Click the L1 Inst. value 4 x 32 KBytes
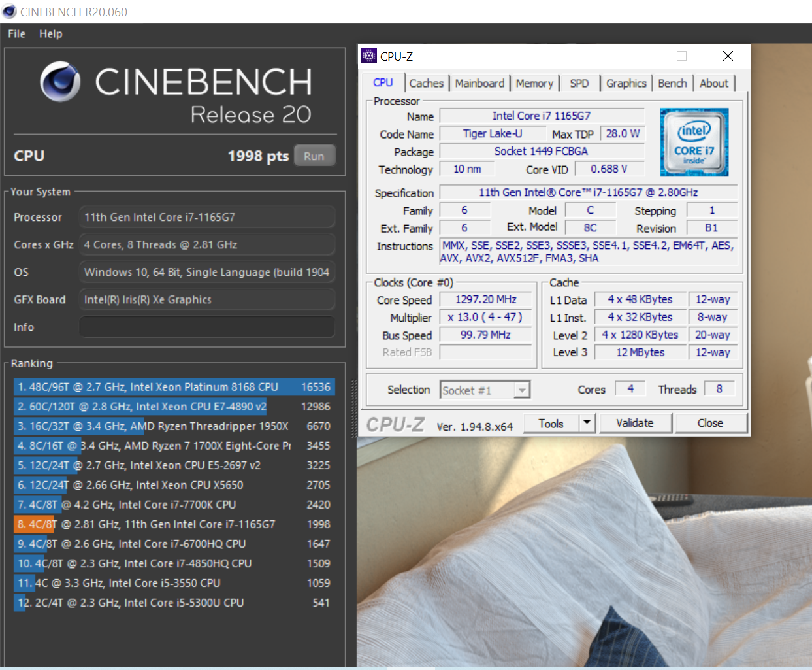 tap(640, 317)
